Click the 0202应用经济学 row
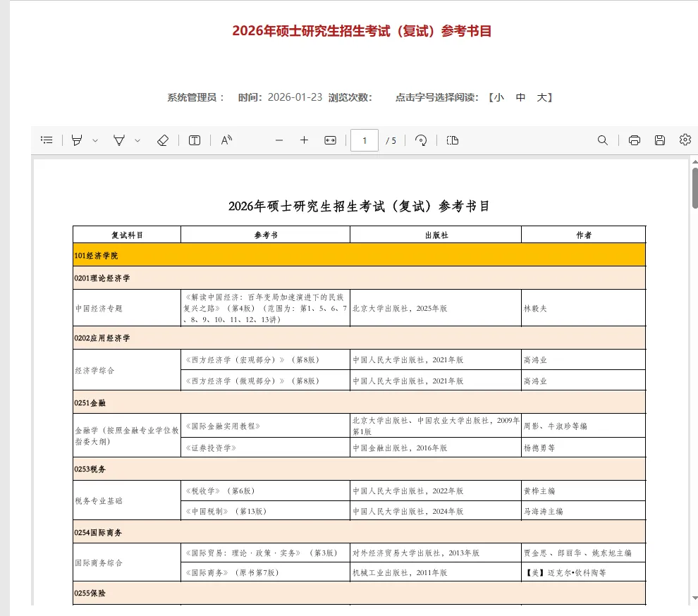The image size is (698, 616). point(360,338)
